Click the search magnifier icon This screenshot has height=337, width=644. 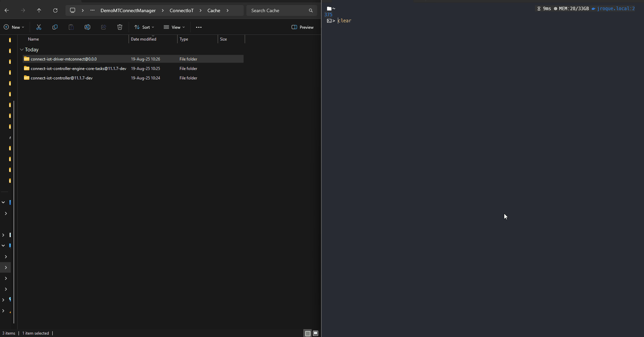point(311,10)
